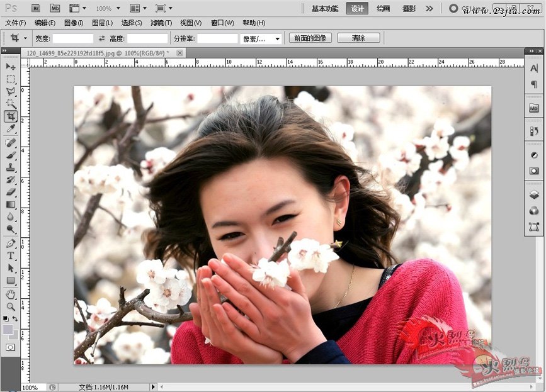546x392 pixels.
Task: Open the Layers panel icon
Action: pos(533,195)
